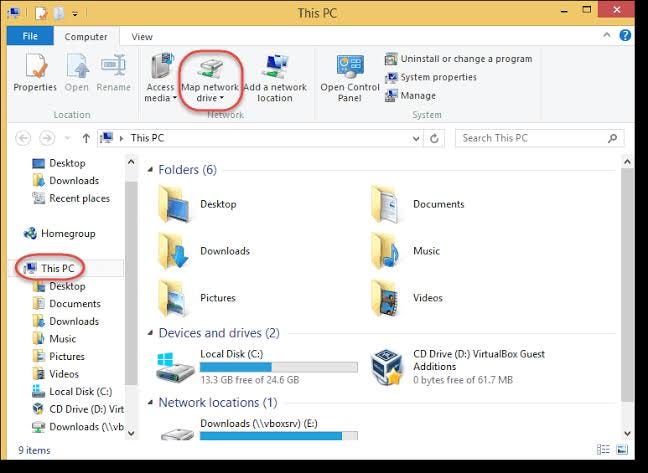Select the Videos folder icon in main pane
The width and height of the screenshot is (648, 473).
pyautogui.click(x=385, y=298)
